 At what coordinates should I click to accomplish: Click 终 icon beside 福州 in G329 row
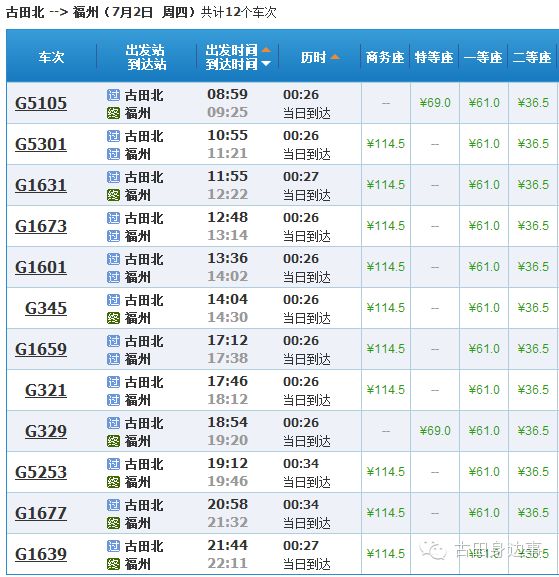coord(113,441)
